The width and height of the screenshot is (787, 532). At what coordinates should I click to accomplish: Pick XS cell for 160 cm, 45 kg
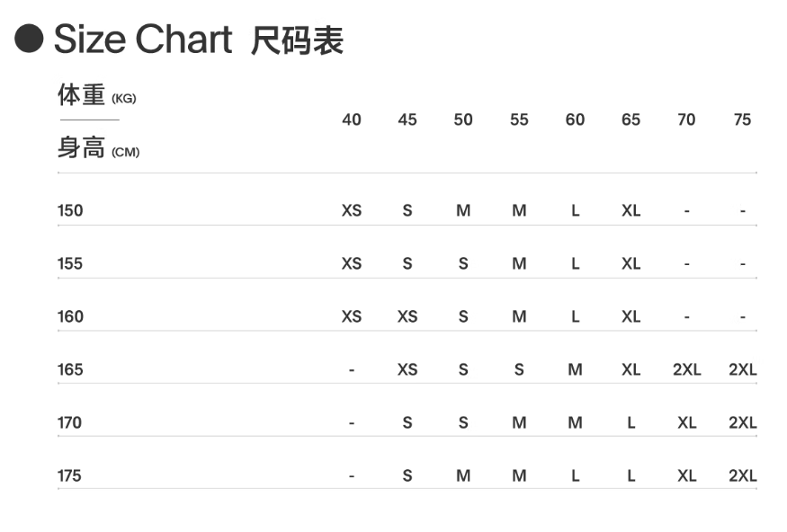(x=407, y=317)
